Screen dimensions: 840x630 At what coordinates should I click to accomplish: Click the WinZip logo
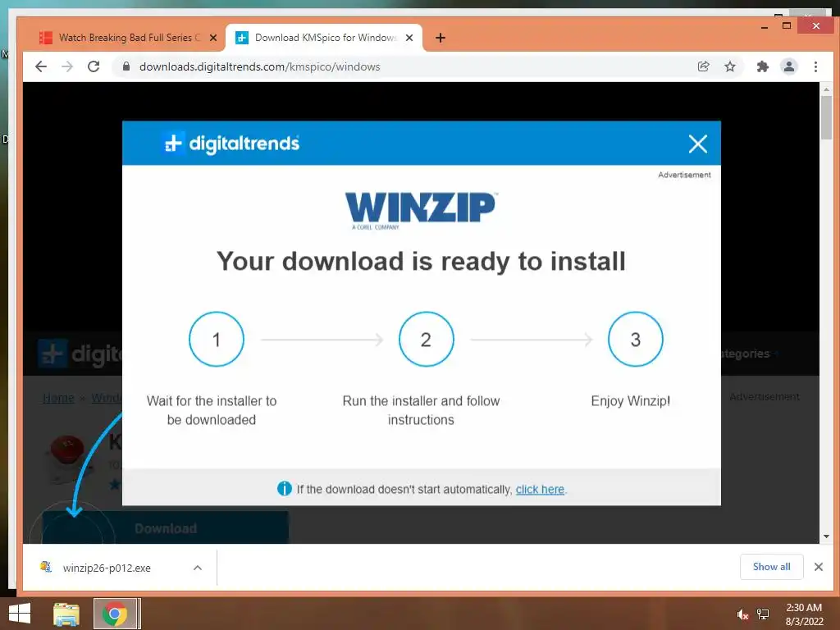[x=421, y=211]
